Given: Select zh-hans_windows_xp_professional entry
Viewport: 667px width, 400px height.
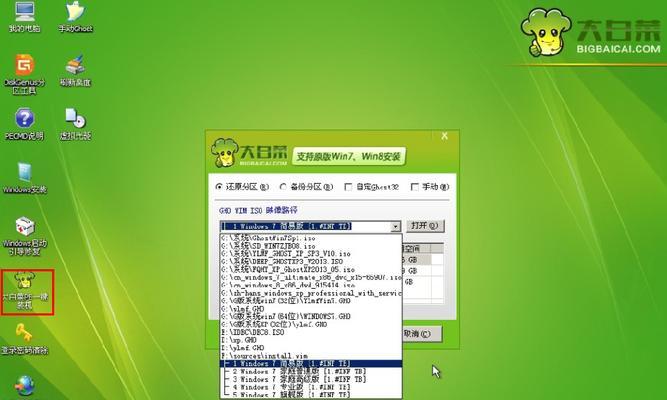Looking at the screenshot, I should click(x=311, y=293).
